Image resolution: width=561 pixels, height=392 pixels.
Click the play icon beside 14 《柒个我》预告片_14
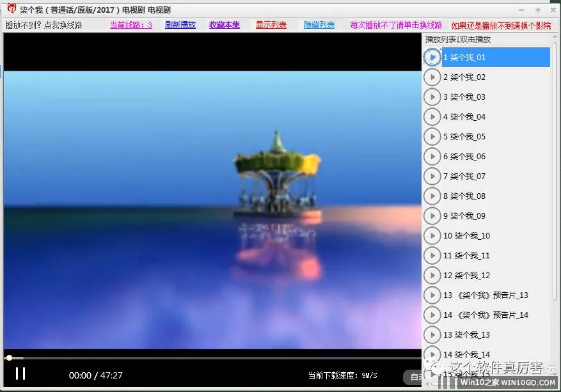click(x=432, y=315)
